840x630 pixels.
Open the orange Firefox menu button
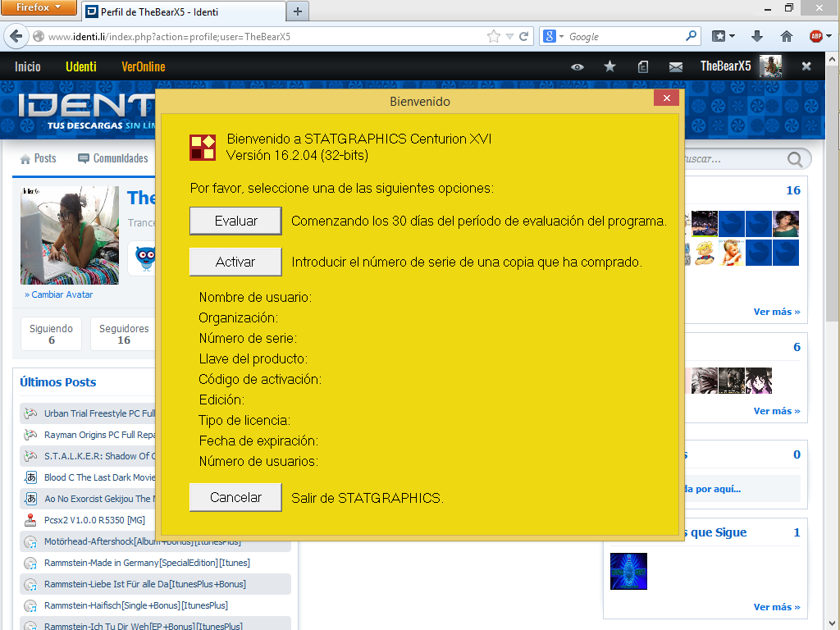click(x=39, y=7)
